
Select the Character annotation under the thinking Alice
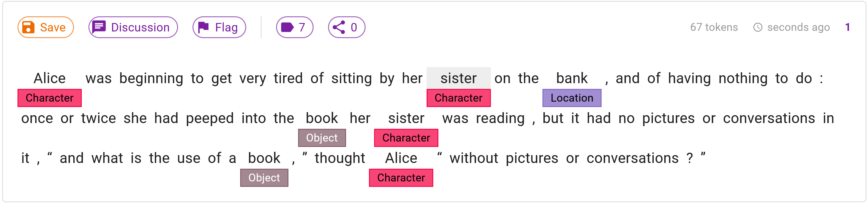(x=401, y=178)
